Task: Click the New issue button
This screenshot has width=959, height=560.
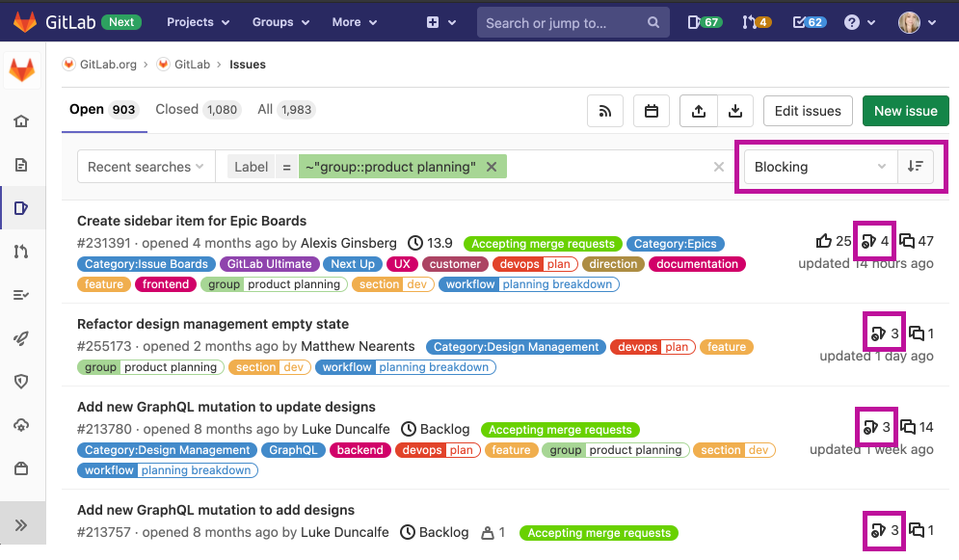Action: (x=905, y=111)
